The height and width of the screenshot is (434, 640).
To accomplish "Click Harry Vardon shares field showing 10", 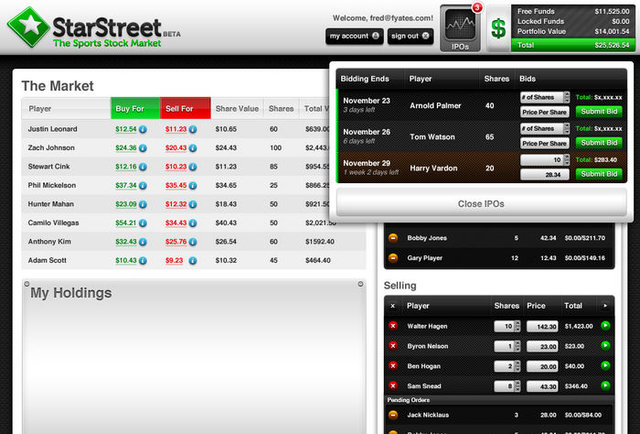I will (x=544, y=160).
